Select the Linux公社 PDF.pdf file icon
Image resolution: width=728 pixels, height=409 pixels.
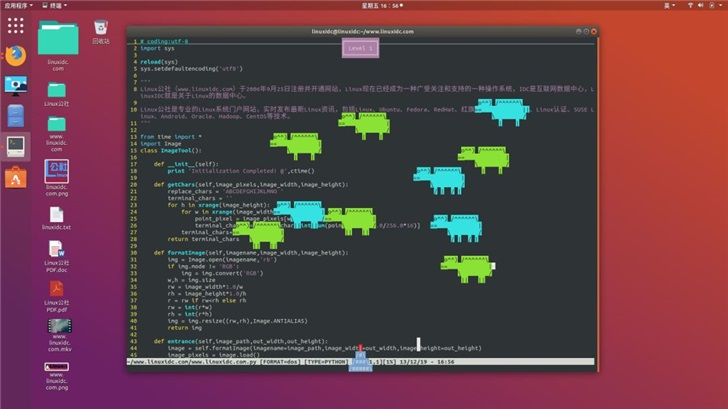coord(57,294)
